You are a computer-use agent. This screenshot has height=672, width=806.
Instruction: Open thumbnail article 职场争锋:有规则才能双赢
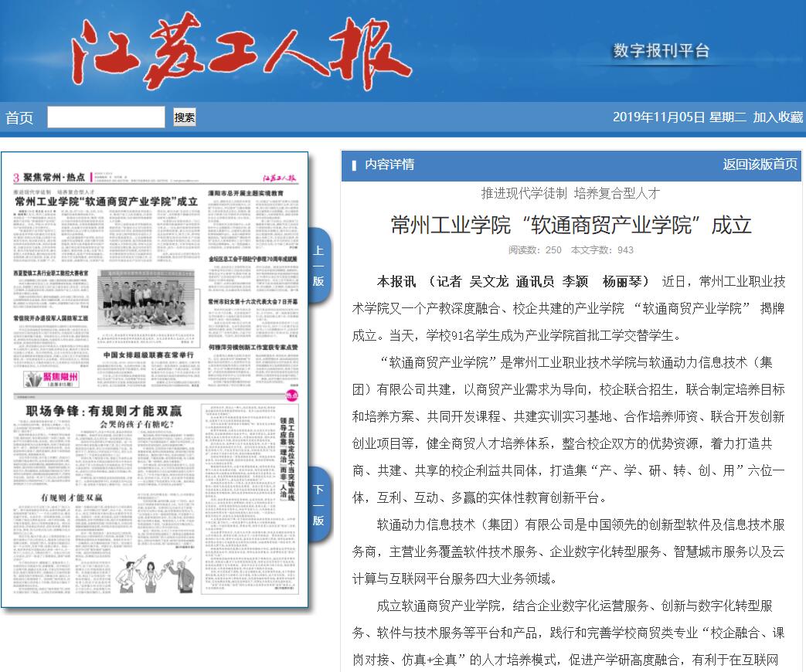(x=104, y=410)
